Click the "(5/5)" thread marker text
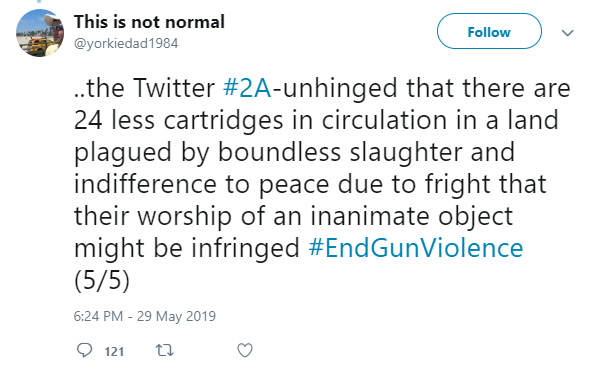 [102, 280]
